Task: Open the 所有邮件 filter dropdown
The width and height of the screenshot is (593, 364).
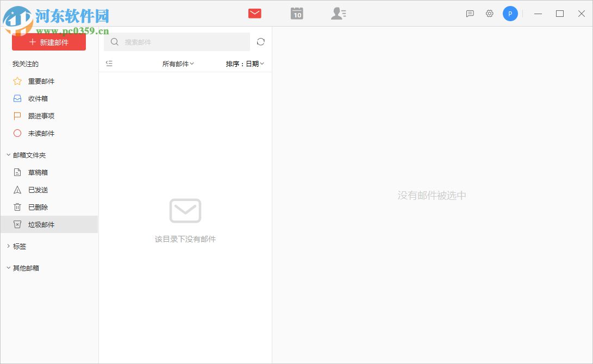Action: point(176,63)
